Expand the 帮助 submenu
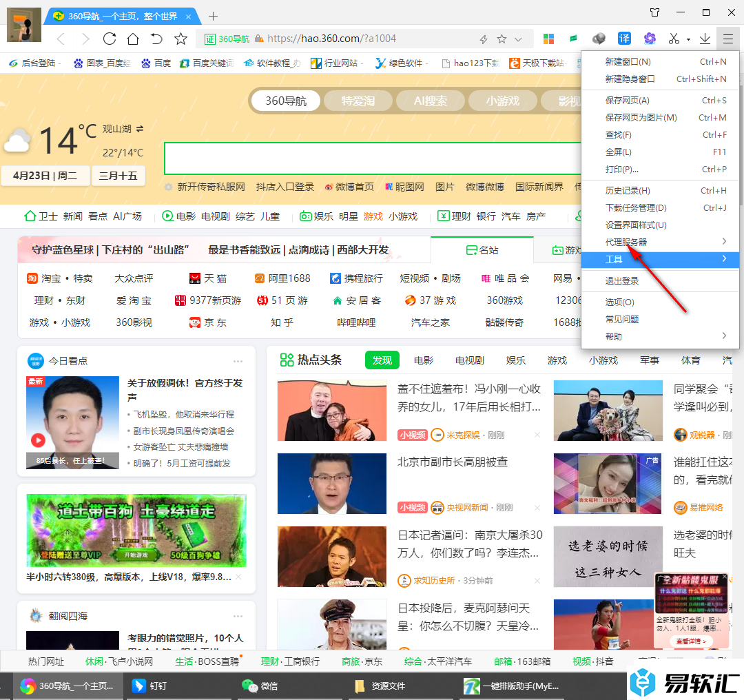 (660, 336)
